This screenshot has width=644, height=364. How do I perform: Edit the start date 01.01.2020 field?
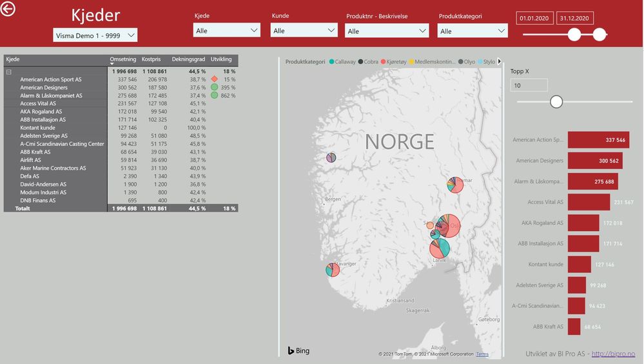coord(534,18)
